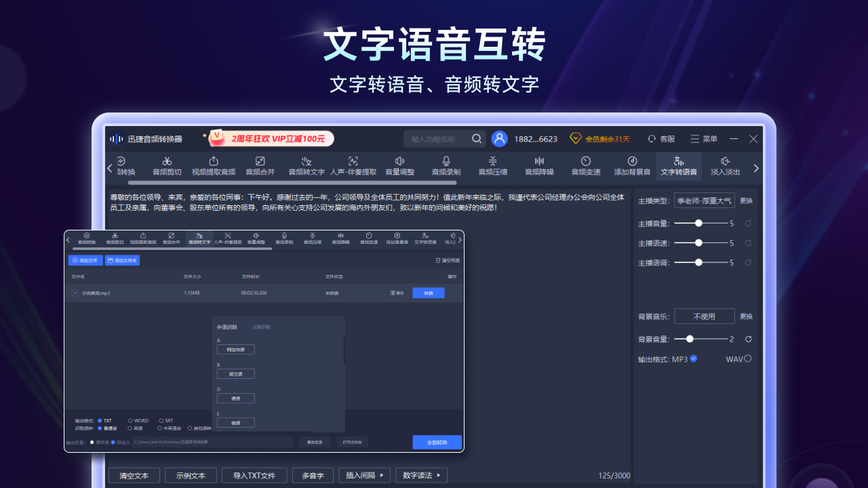Change 背景音乐 via 更换
868x488 pixels.
[747, 316]
